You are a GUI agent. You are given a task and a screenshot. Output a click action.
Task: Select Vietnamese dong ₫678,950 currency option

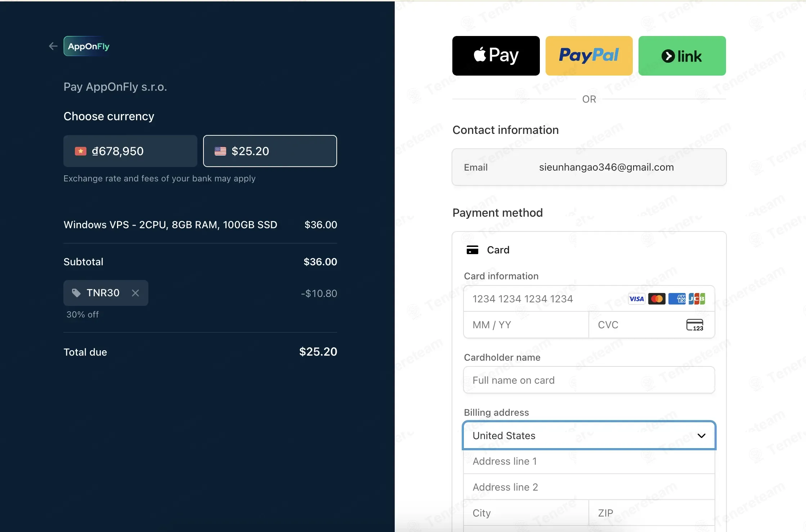coord(130,151)
